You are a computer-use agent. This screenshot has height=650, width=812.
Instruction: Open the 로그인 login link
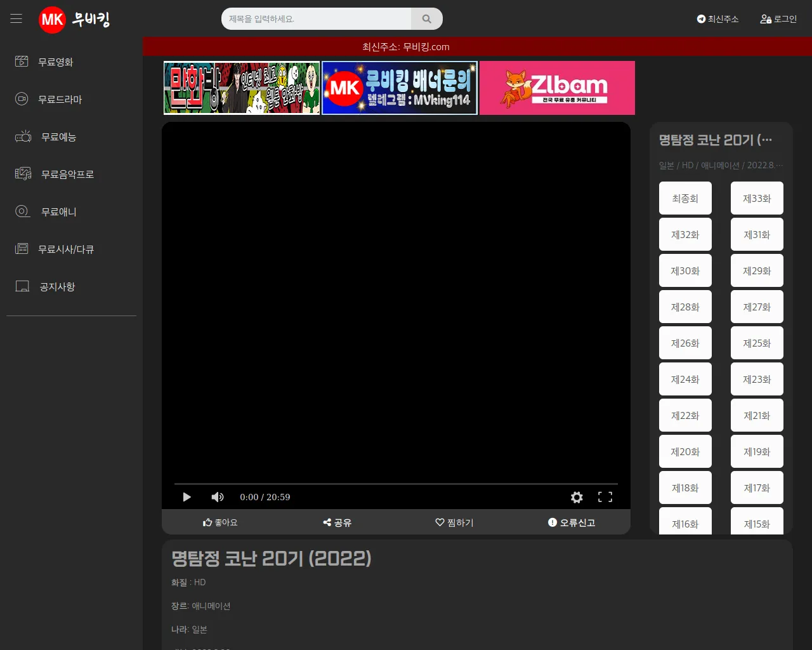(778, 19)
